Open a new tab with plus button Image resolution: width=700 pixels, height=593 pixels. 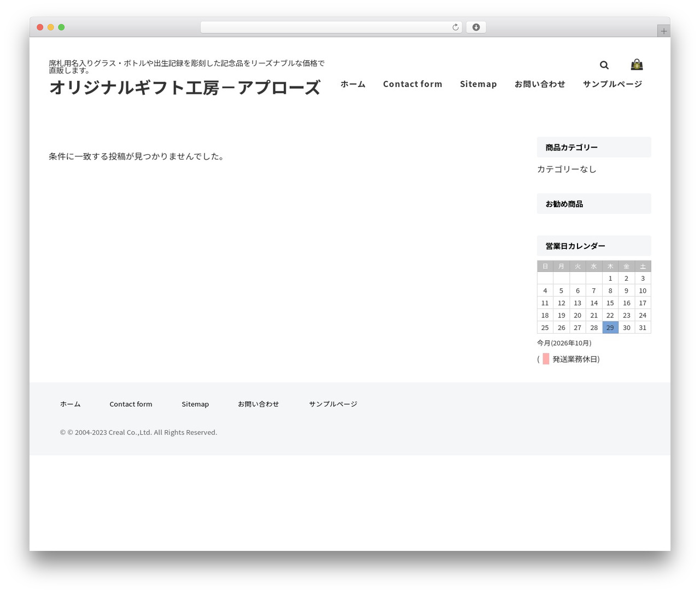[x=663, y=31]
